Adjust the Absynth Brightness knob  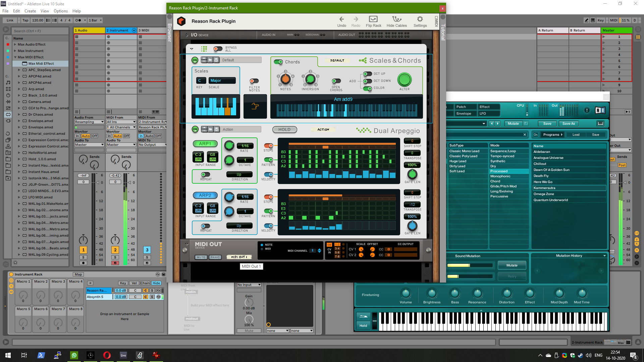coord(432,294)
